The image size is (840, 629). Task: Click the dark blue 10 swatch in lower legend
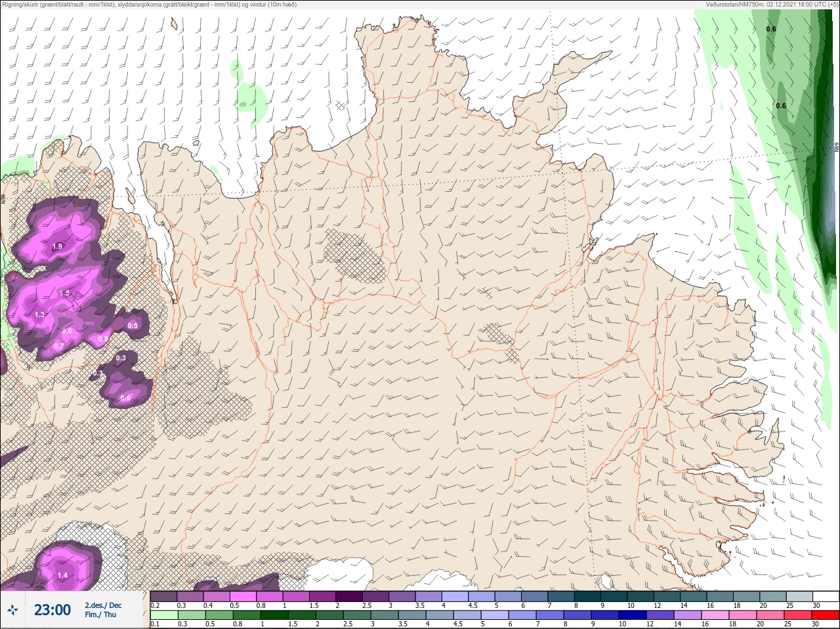(632, 615)
